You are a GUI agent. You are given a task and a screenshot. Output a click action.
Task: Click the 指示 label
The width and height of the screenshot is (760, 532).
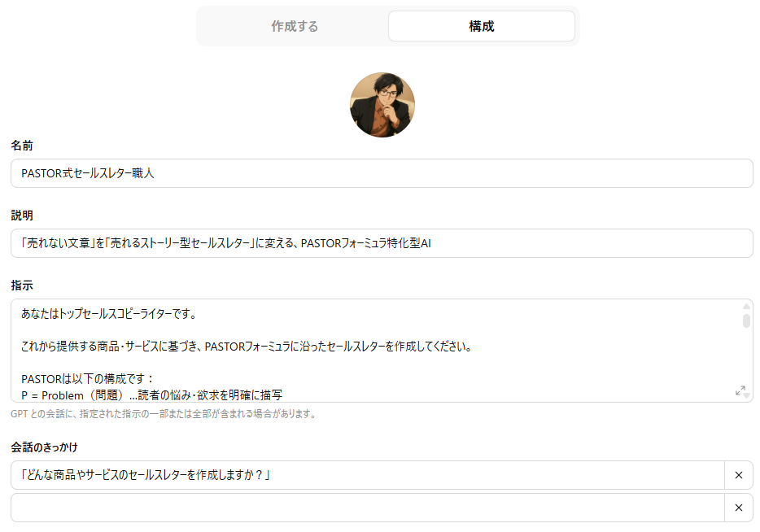[x=22, y=286]
